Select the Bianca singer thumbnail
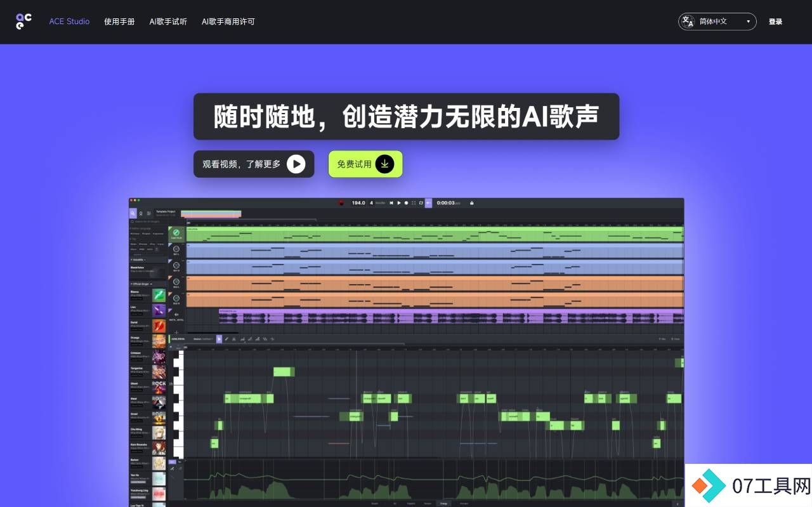The height and width of the screenshot is (507, 812). (x=159, y=295)
